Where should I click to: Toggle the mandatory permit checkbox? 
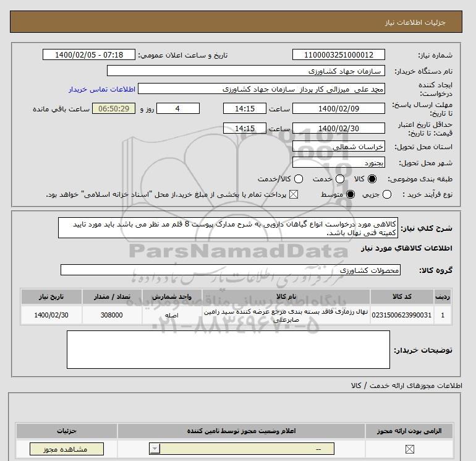[409, 449]
